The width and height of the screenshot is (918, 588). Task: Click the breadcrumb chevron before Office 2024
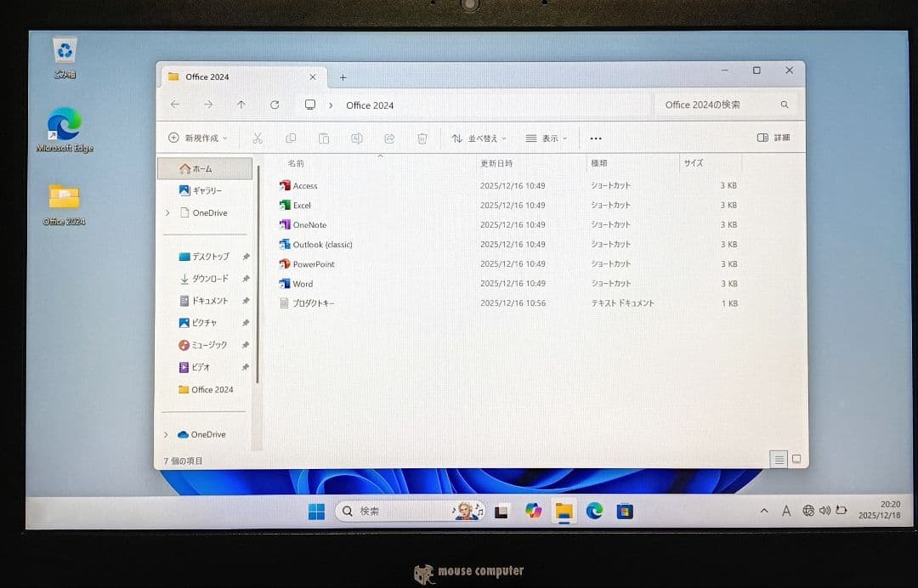(x=331, y=105)
